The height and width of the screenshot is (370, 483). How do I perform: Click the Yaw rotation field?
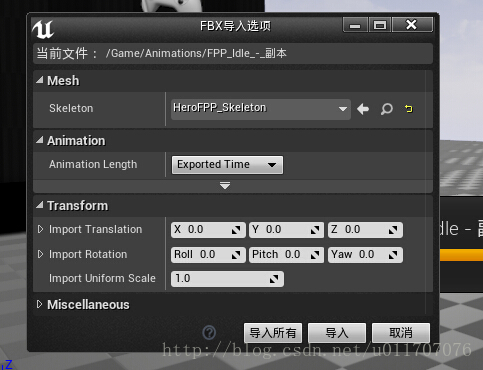365,255
